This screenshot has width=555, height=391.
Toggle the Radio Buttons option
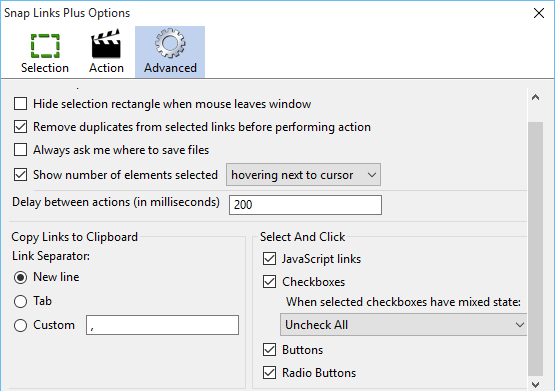pos(269,373)
